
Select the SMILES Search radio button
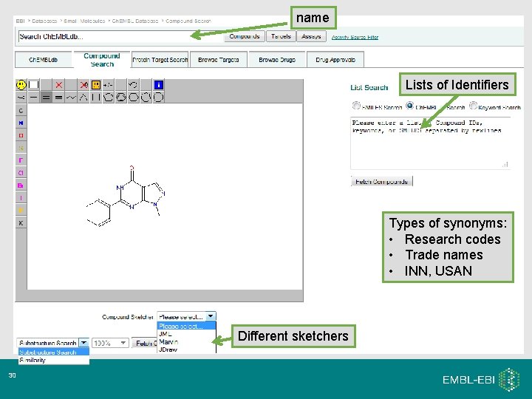[356, 106]
